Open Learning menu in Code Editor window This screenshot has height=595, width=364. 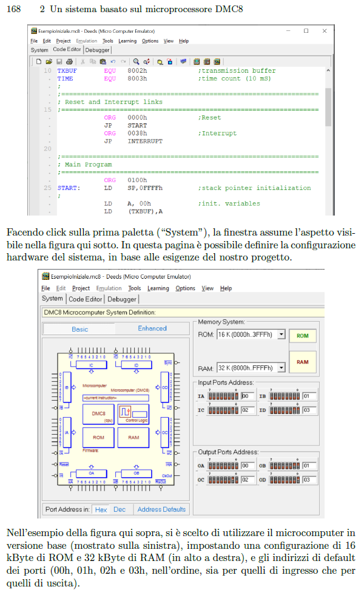127,41
